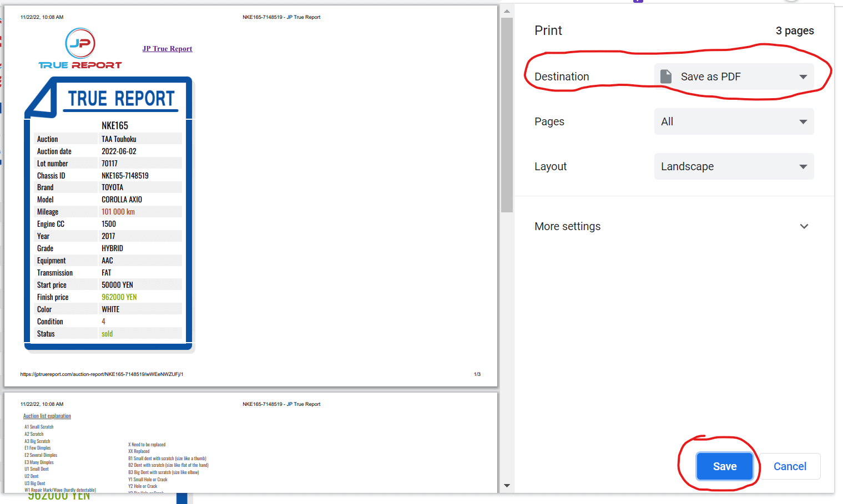
Task: Click the lot number 70117
Action: [109, 164]
